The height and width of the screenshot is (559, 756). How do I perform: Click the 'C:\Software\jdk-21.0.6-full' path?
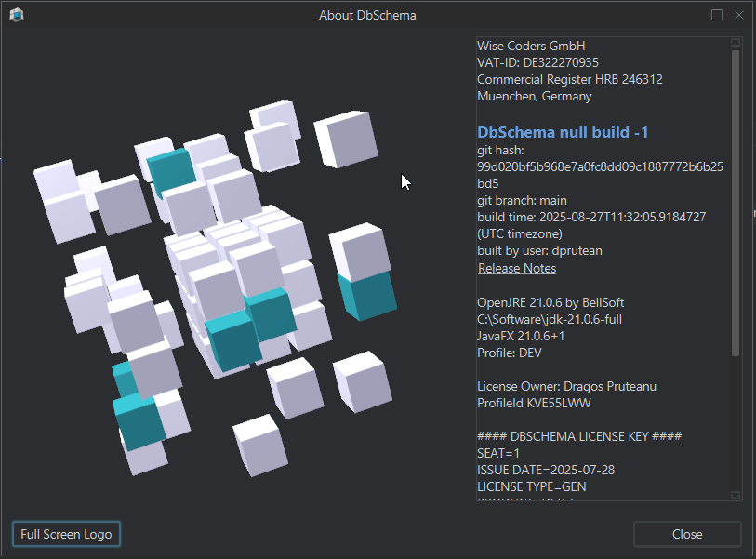pos(550,319)
